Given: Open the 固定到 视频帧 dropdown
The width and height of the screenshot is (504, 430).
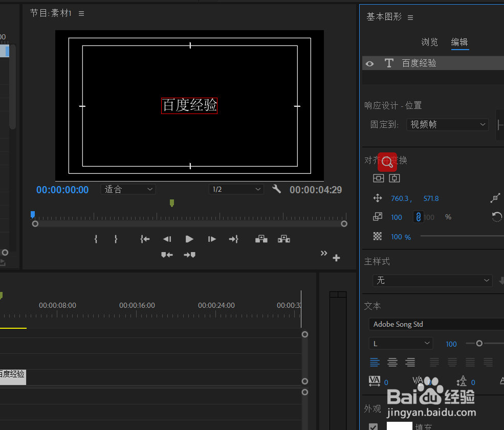Looking at the screenshot, I should (447, 125).
